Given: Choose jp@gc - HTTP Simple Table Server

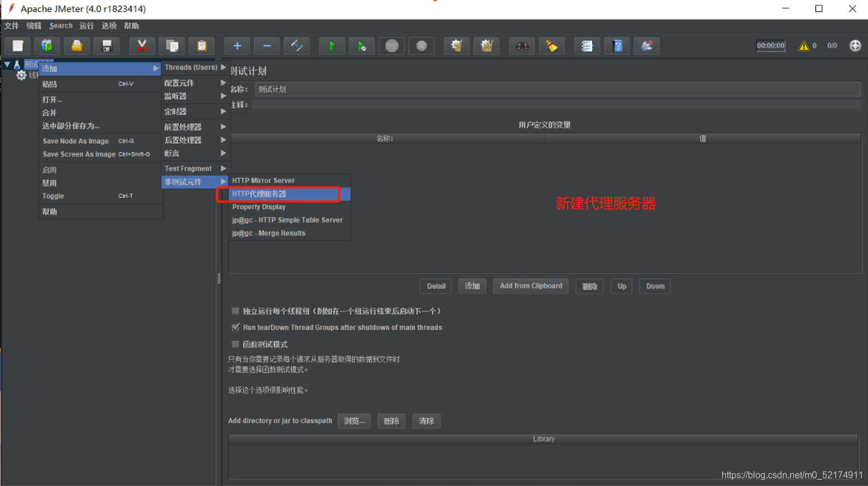Looking at the screenshot, I should coord(290,220).
